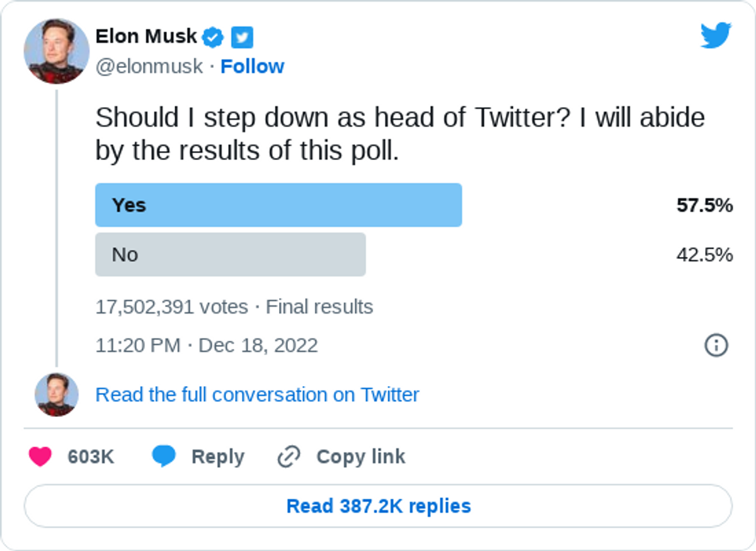Image resolution: width=756 pixels, height=551 pixels.
Task: Click the 603K likes count
Action: pyautogui.click(x=91, y=457)
